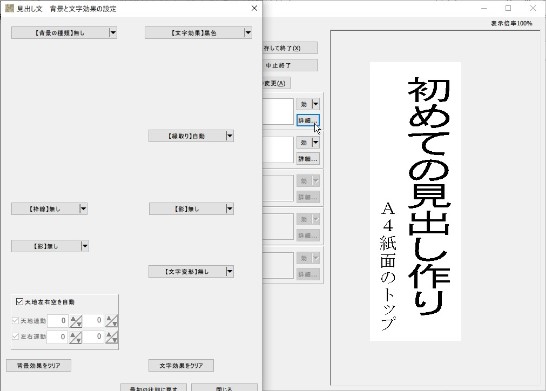Click the last up/down stepper in the 左右連動 row
Screen dimensions: 546x391
click(x=112, y=337)
